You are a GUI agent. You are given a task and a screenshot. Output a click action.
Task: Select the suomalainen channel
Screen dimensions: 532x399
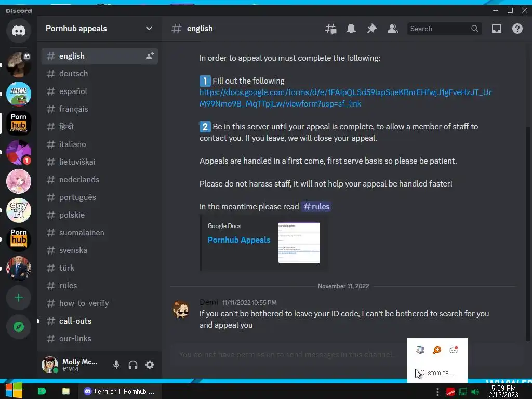[99, 232]
